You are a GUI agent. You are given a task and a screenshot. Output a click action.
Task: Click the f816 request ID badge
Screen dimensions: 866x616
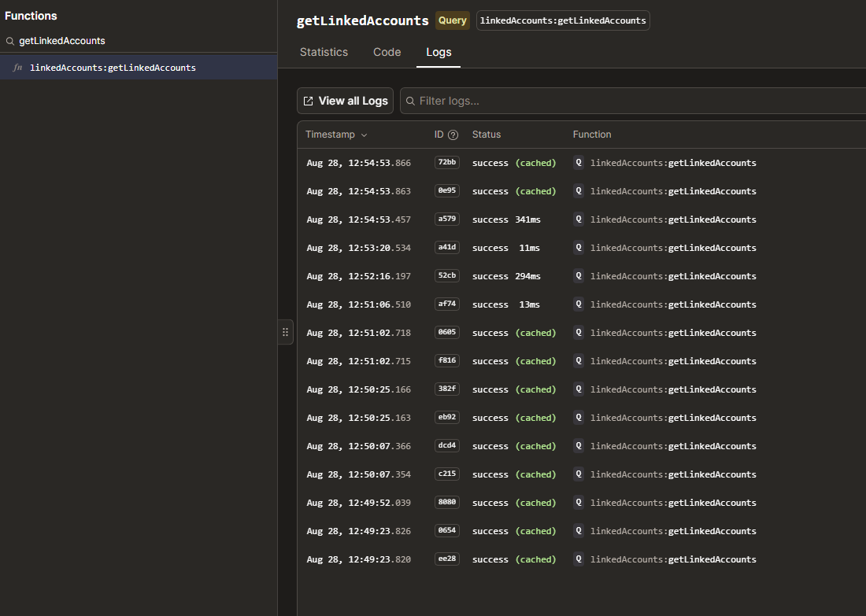click(x=447, y=360)
